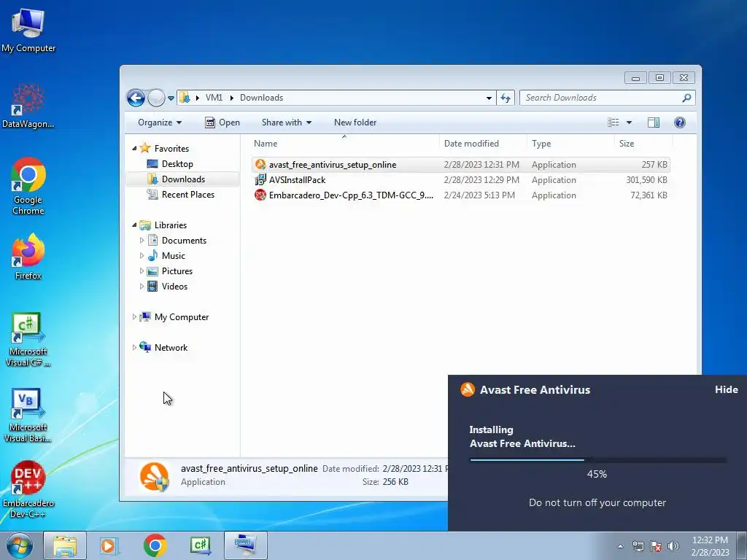Click New folder in toolbar
Screen dimensions: 747x560
click(x=355, y=122)
